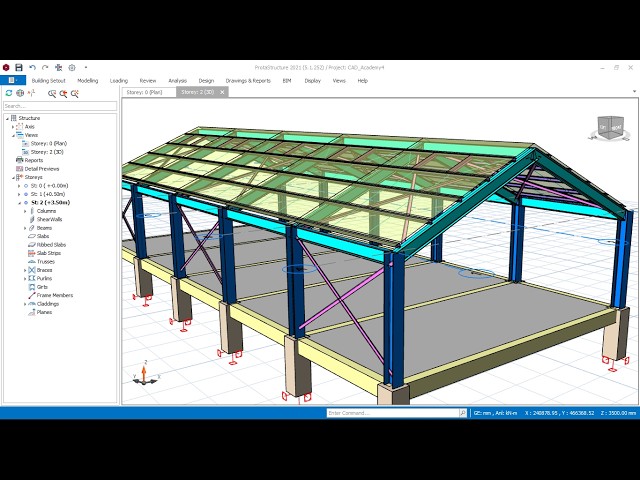Viewport: 640px width, 480px height.
Task: Expand the Purlins node
Action: [x=25, y=279]
